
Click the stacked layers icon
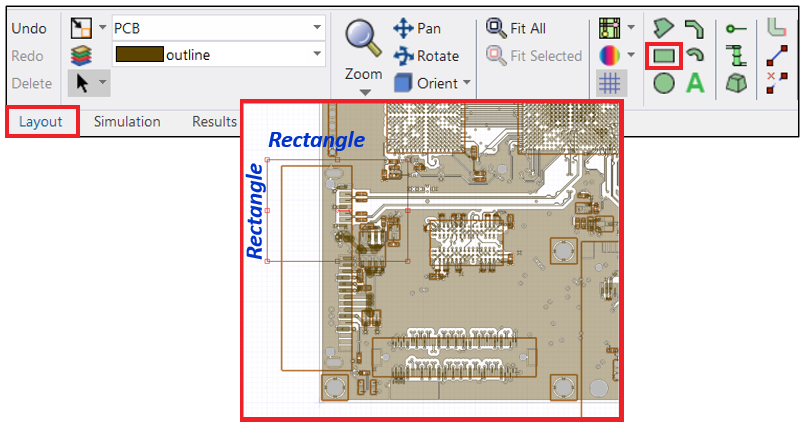[x=82, y=56]
